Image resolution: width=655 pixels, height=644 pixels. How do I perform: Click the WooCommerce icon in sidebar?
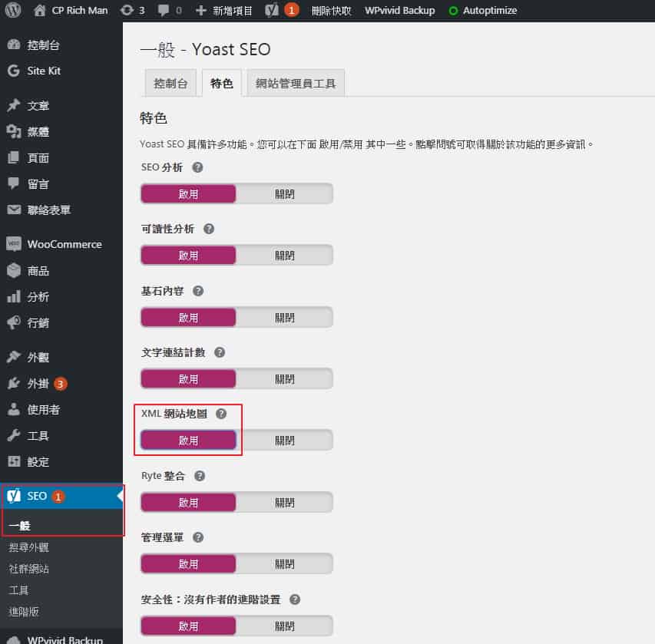pyautogui.click(x=14, y=243)
